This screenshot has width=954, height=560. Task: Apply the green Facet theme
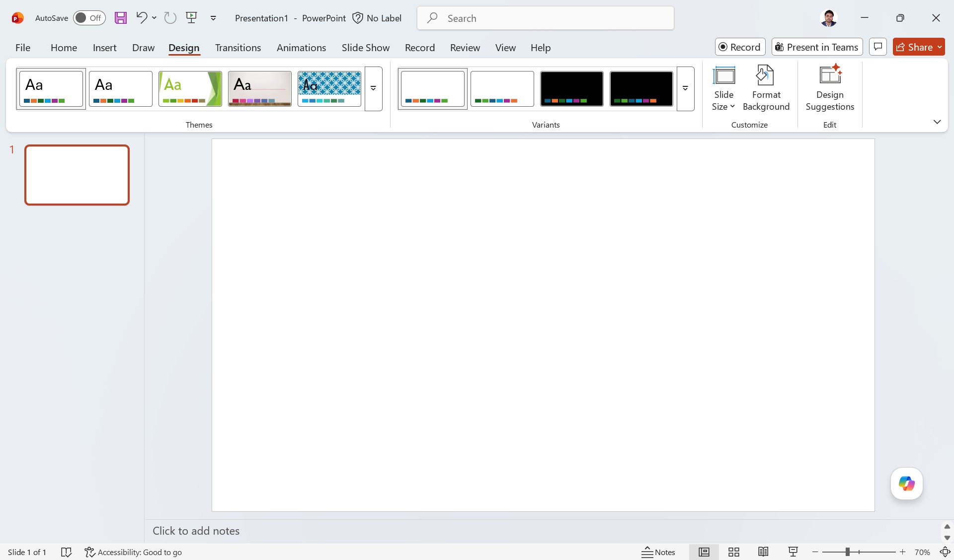(190, 88)
